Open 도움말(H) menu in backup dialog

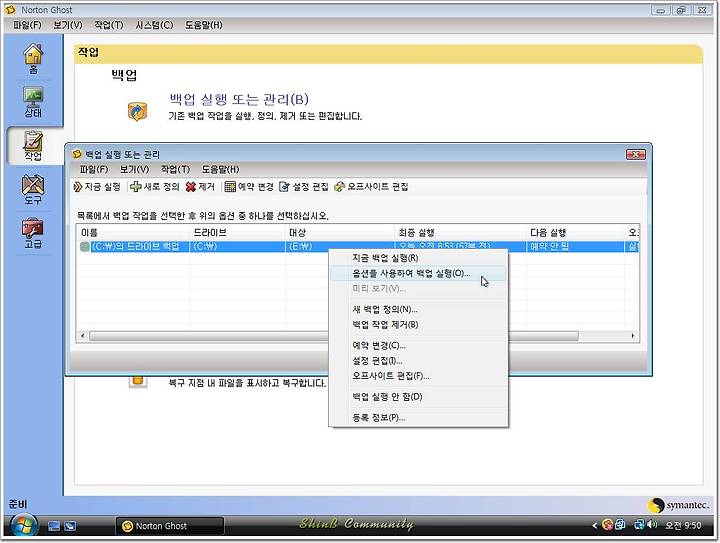[x=220, y=169]
